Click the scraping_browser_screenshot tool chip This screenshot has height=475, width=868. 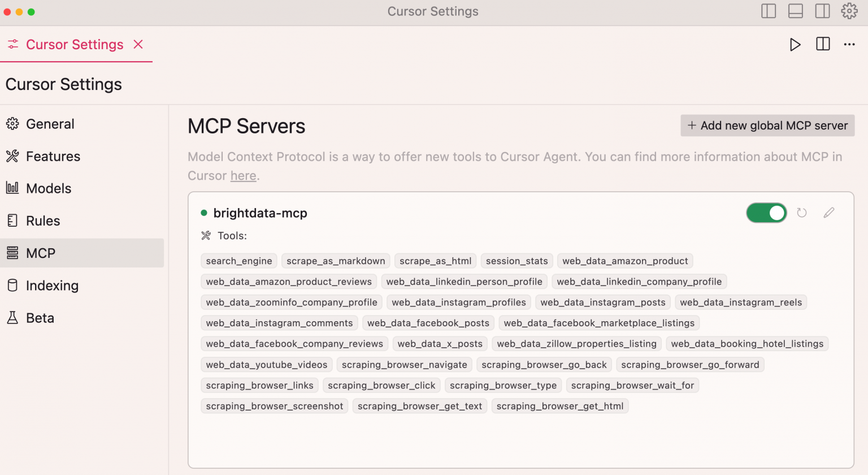pos(274,405)
